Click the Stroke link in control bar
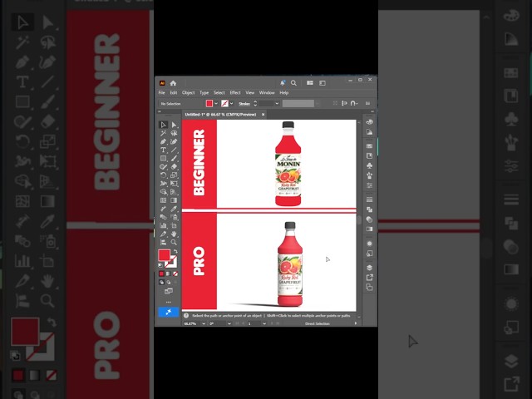Image resolution: width=532 pixels, height=399 pixels. [244, 103]
